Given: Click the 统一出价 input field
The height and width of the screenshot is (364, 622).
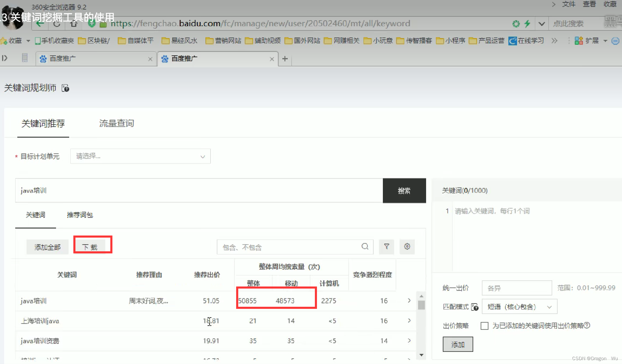Looking at the screenshot, I should pos(517,288).
